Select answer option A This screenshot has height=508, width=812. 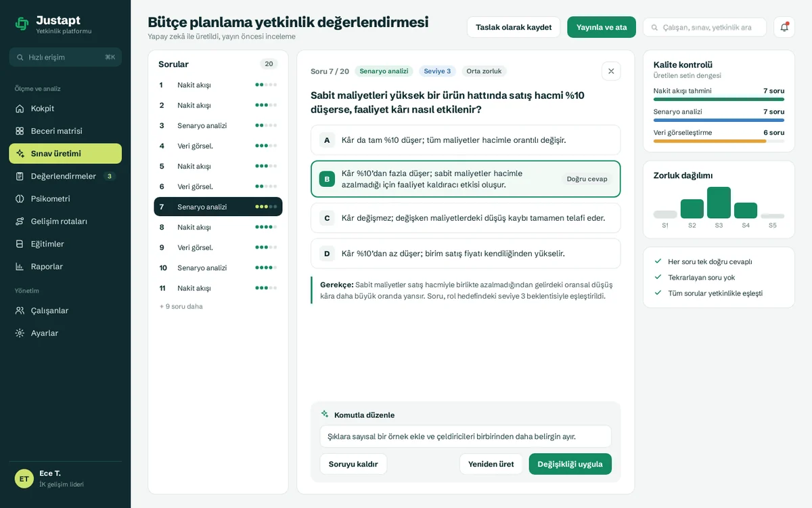(x=466, y=140)
